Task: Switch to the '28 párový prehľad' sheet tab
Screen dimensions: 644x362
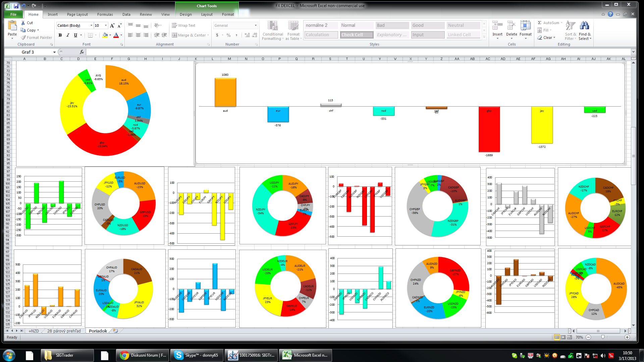Action: click(64, 331)
